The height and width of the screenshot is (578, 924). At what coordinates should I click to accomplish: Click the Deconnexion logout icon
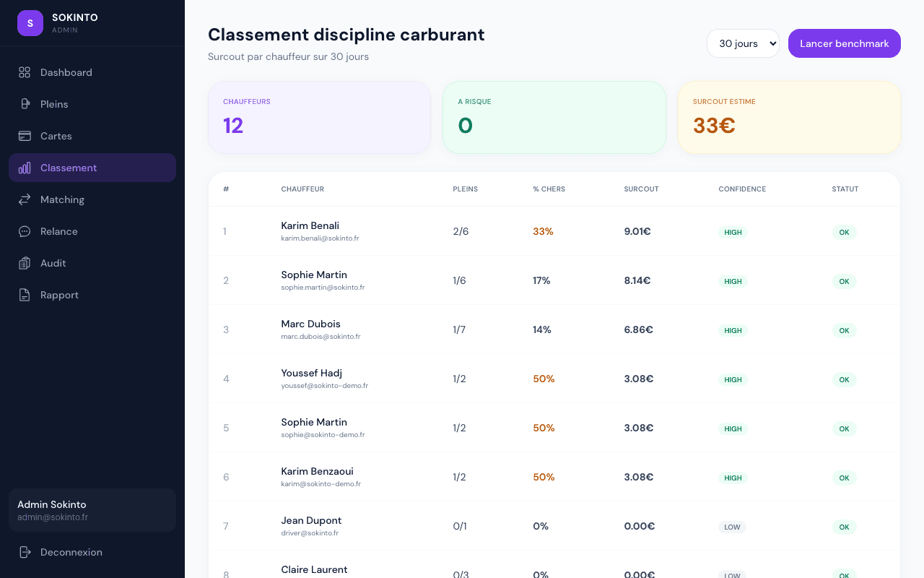(x=24, y=552)
